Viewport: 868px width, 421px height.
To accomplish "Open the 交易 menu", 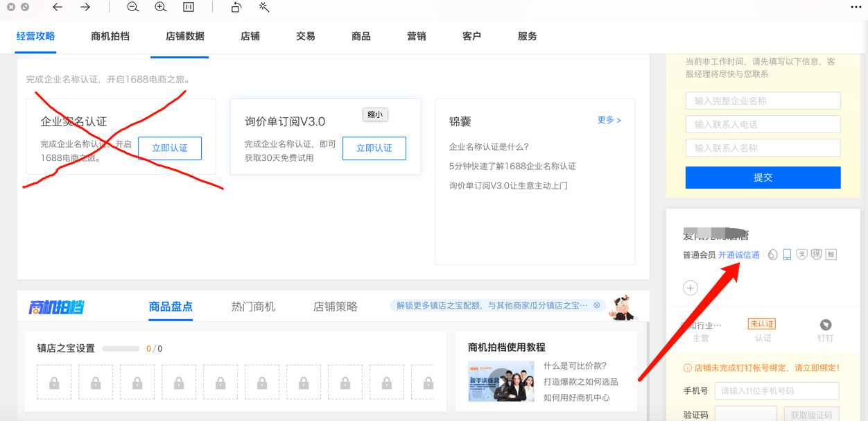I will tap(306, 36).
